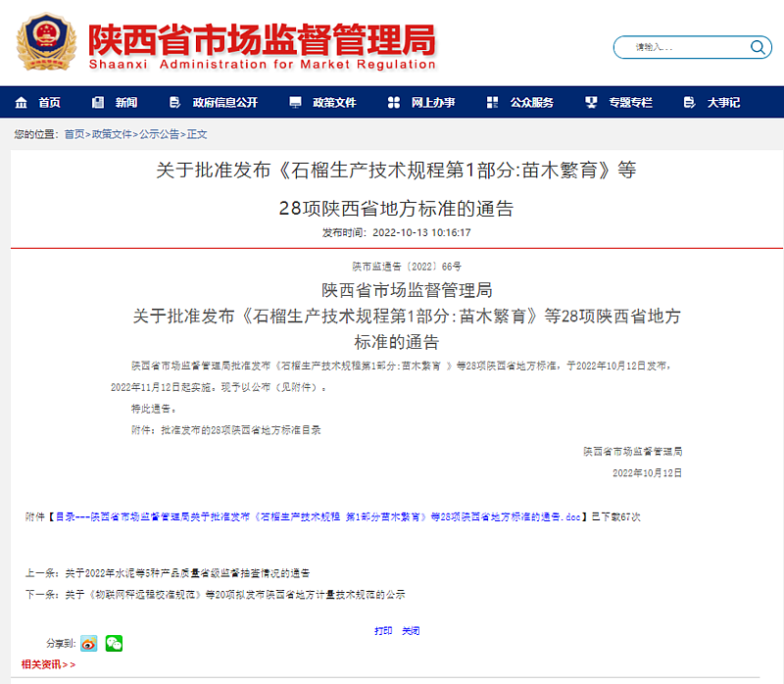
Task: Open 公示公告 in the breadcrumb
Action: [159, 134]
